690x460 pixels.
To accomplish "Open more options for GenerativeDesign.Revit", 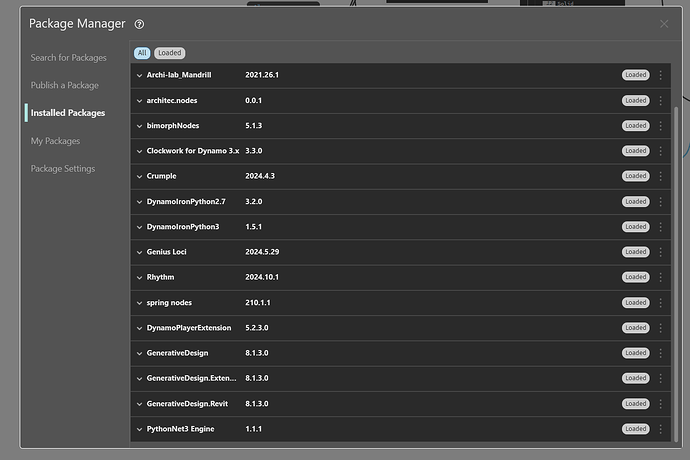I will point(661,404).
